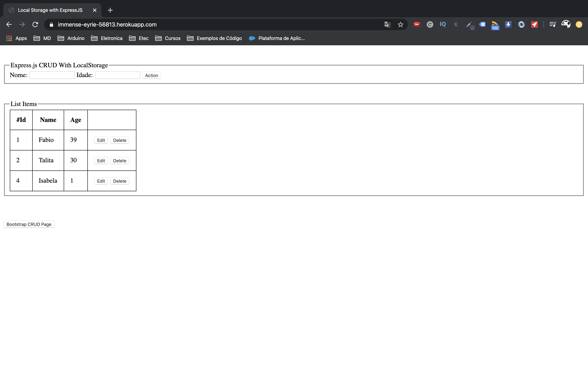Open the Arduino bookmarks folder
588x367 pixels.
[x=71, y=38]
